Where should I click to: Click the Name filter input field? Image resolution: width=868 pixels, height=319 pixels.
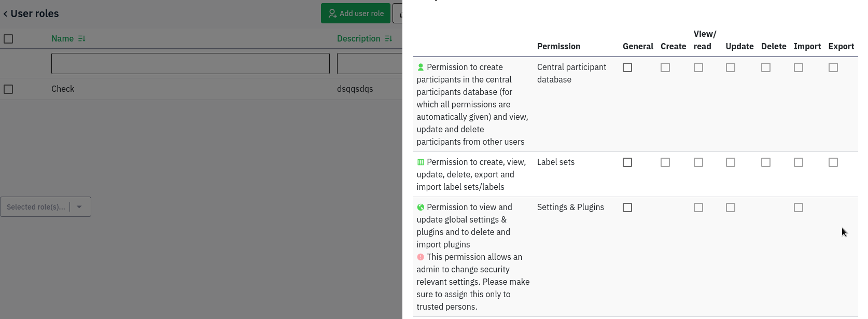click(190, 63)
